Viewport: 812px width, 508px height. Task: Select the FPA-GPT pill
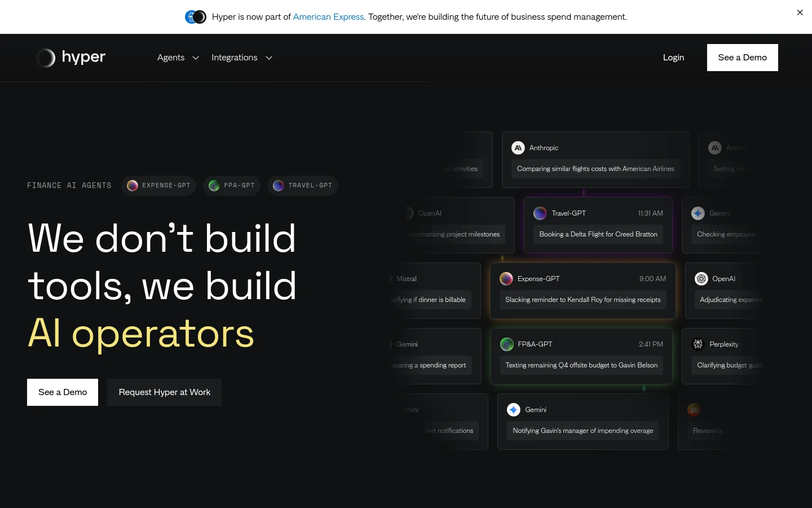(x=232, y=185)
